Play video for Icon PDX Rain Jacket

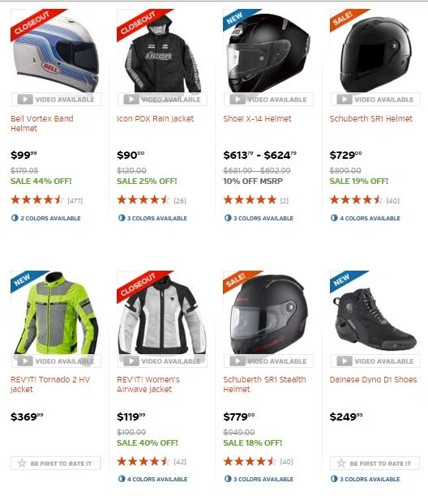coord(162,100)
